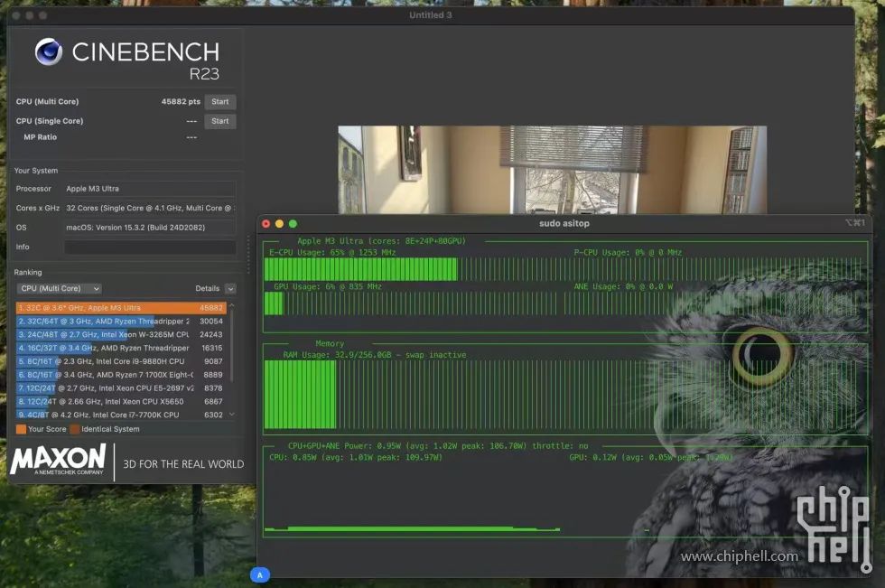
Task: Start the CPU (Multi Core) benchmark
Action: pyautogui.click(x=220, y=101)
